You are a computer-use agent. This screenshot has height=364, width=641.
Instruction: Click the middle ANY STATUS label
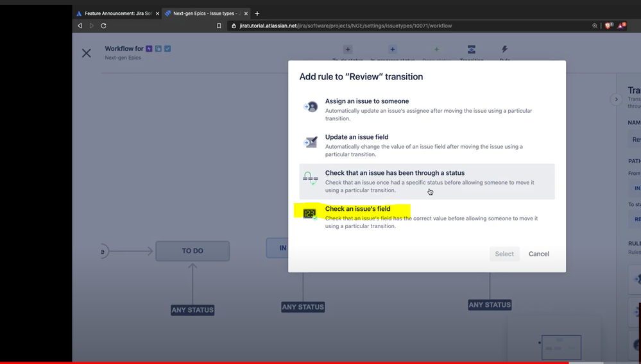[303, 307]
